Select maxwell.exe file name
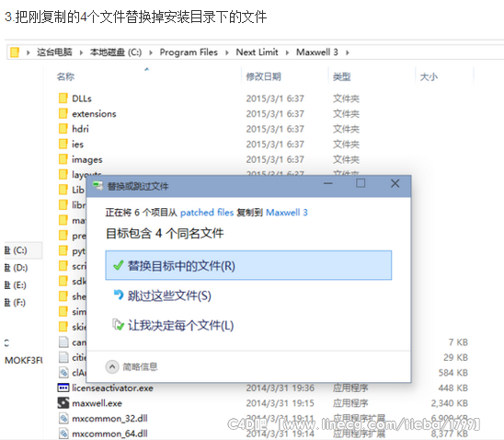 pos(97,403)
